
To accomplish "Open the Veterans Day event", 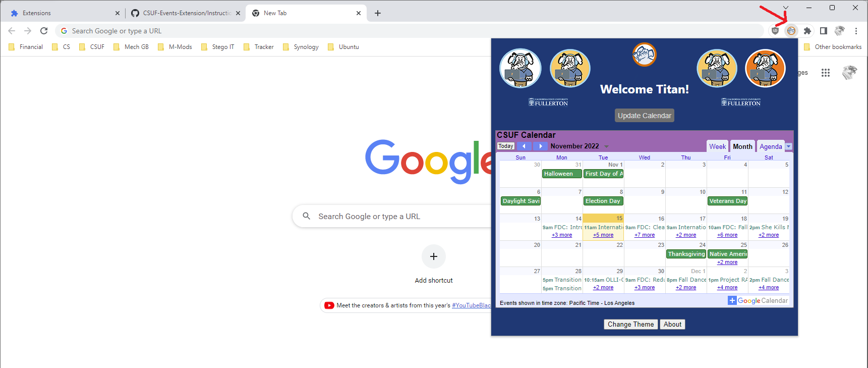I will [727, 201].
